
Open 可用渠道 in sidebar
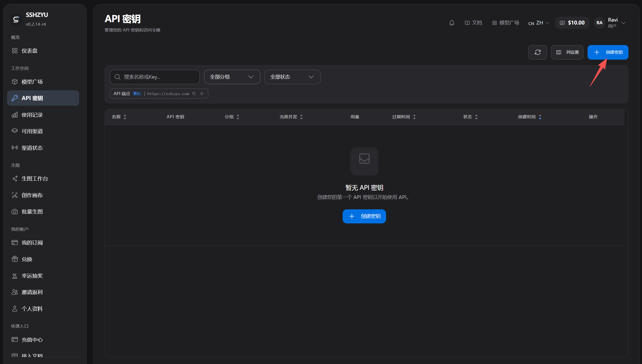pyautogui.click(x=43, y=131)
